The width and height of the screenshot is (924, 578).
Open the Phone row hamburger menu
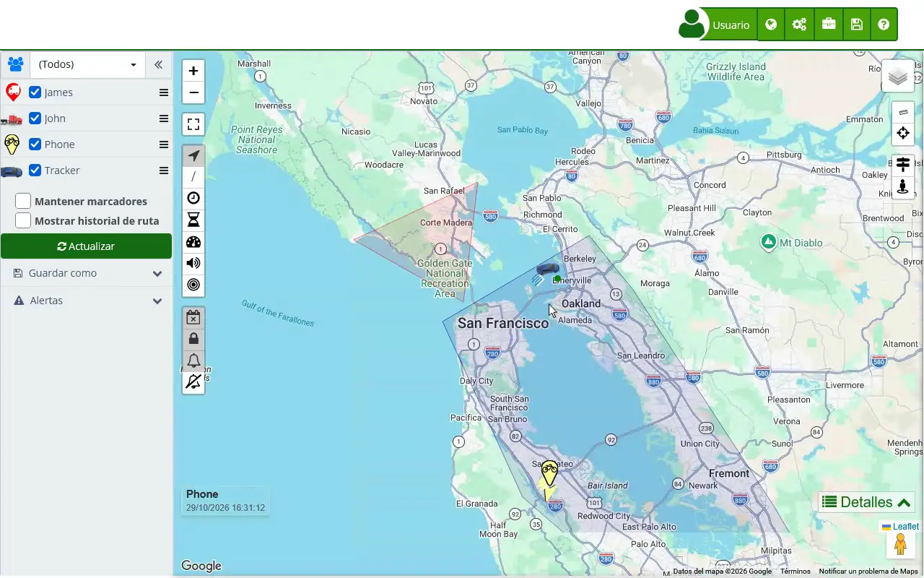click(164, 144)
